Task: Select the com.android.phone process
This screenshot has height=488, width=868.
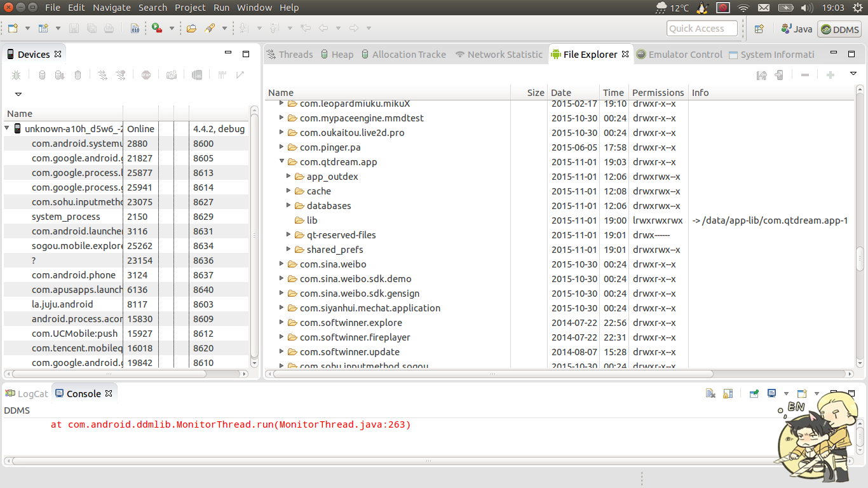Action: click(x=74, y=275)
